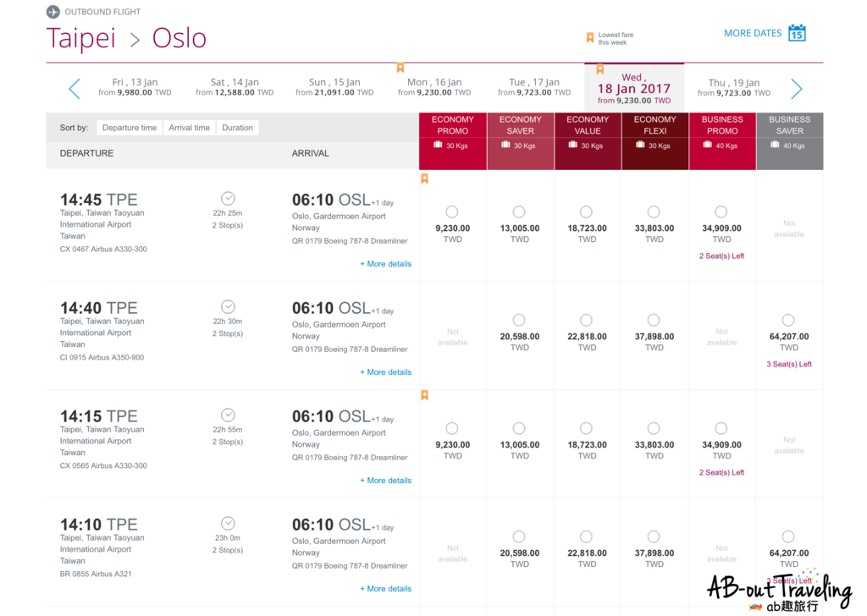Viewport: 867px width, 616px height.
Task: Click baggage icon under Economy Promo header
Action: [438, 146]
